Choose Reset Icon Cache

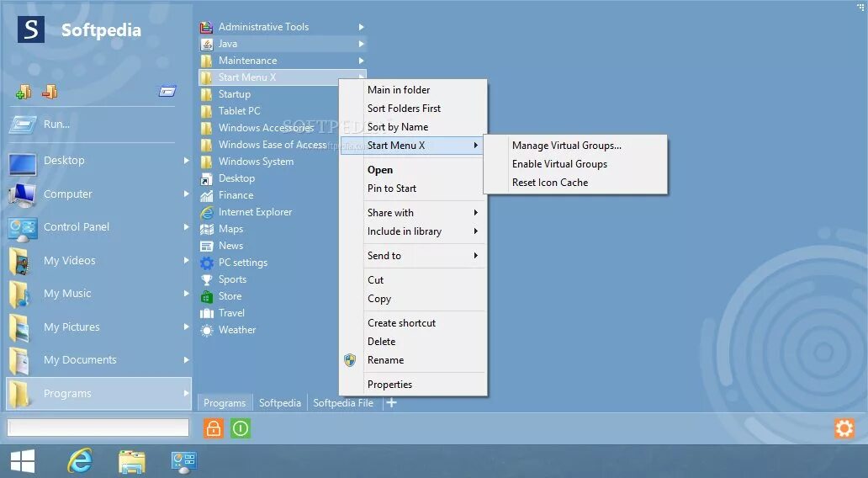pos(575,183)
